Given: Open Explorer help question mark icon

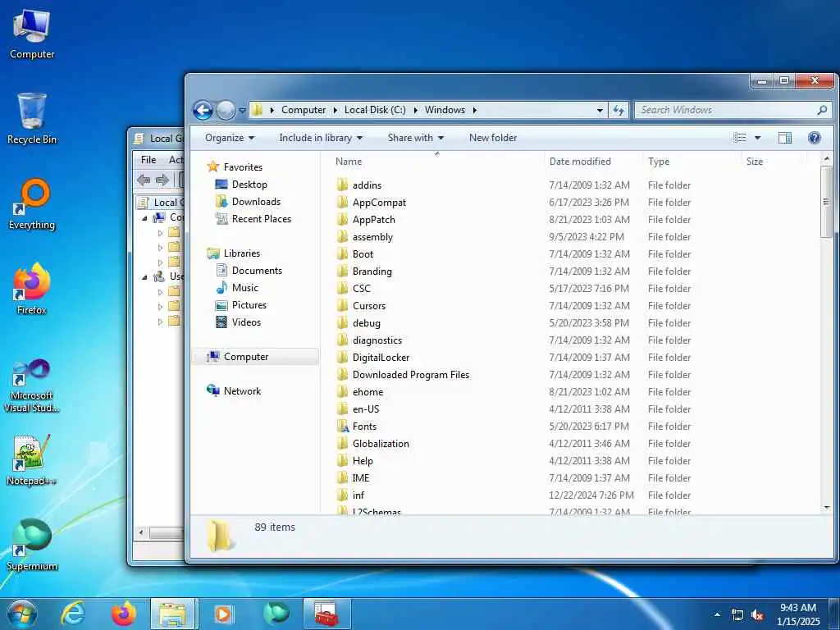Looking at the screenshot, I should tap(815, 138).
